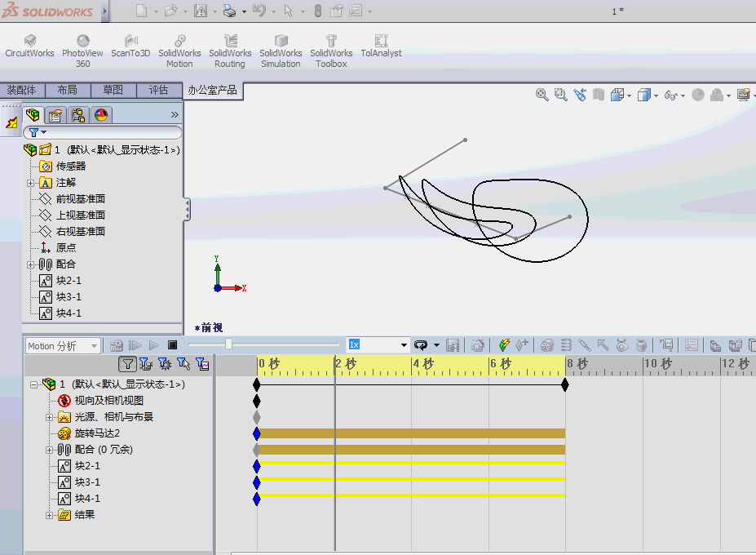Image resolution: width=756 pixels, height=555 pixels.
Task: Click the Save Animation icon
Action: [453, 344]
